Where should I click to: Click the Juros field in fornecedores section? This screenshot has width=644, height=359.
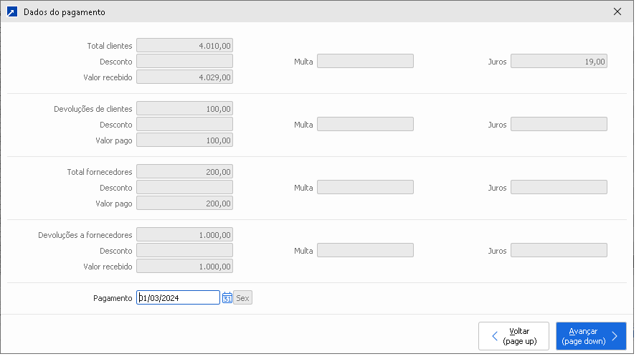click(559, 188)
